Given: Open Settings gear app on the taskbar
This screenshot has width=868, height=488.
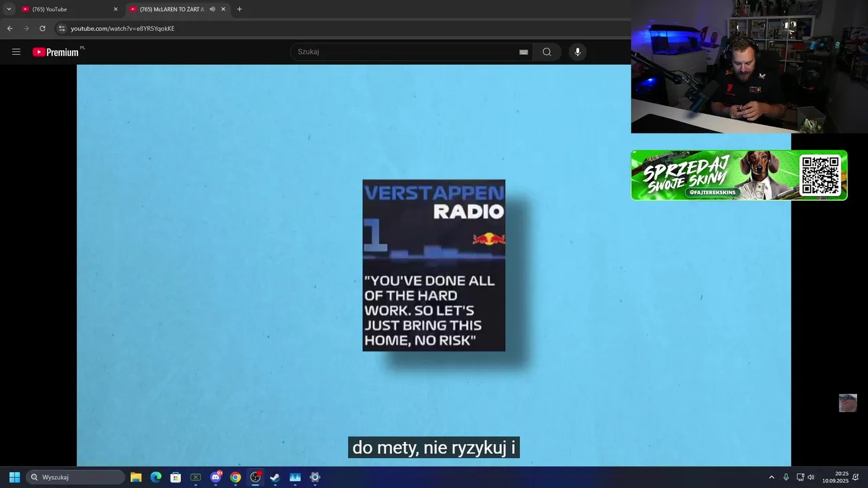Looking at the screenshot, I should pos(315,477).
